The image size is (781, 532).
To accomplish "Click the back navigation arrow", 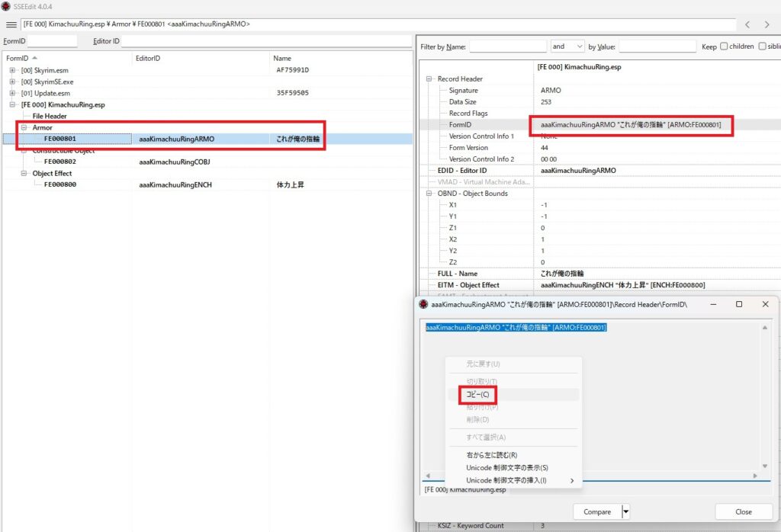I will pyautogui.click(x=748, y=24).
